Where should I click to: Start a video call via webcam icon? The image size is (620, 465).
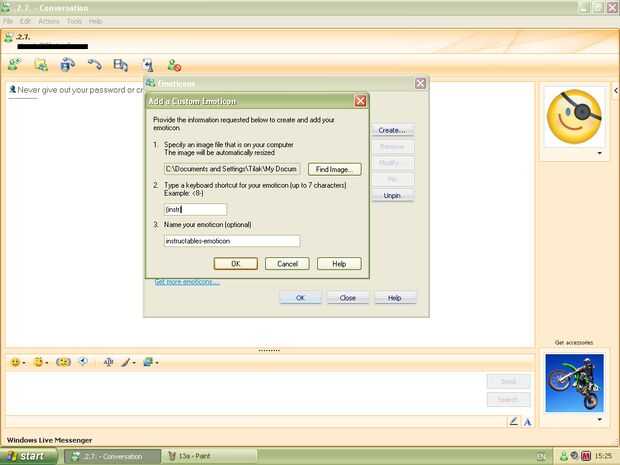click(x=68, y=64)
